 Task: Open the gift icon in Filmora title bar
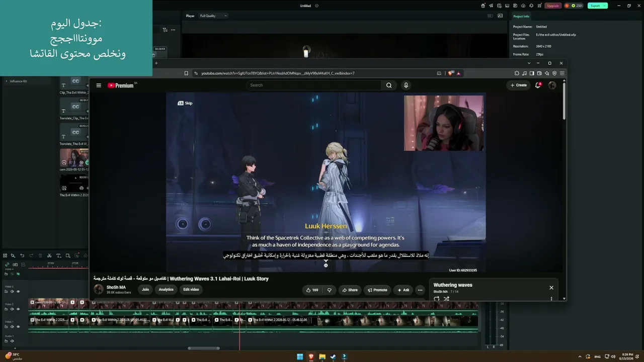point(484,6)
